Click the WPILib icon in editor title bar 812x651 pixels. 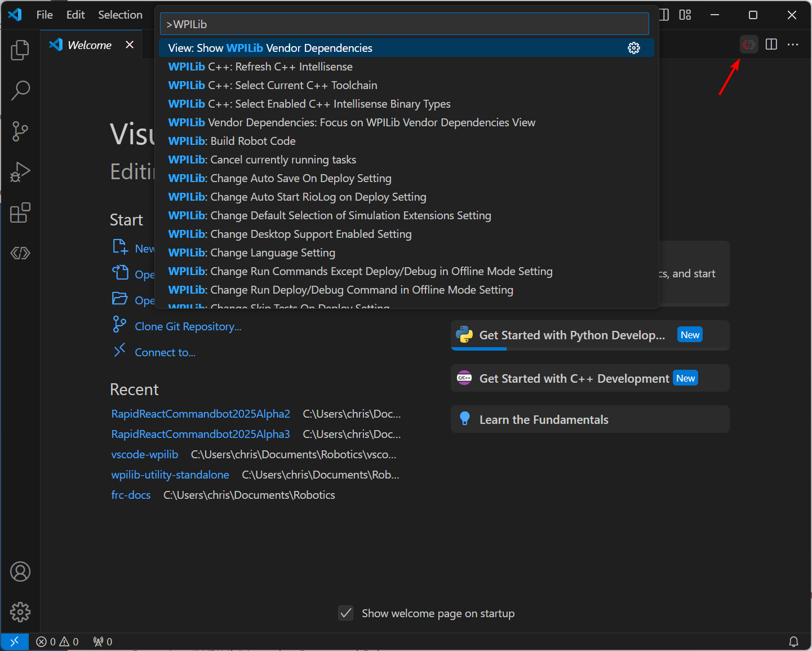pos(748,45)
